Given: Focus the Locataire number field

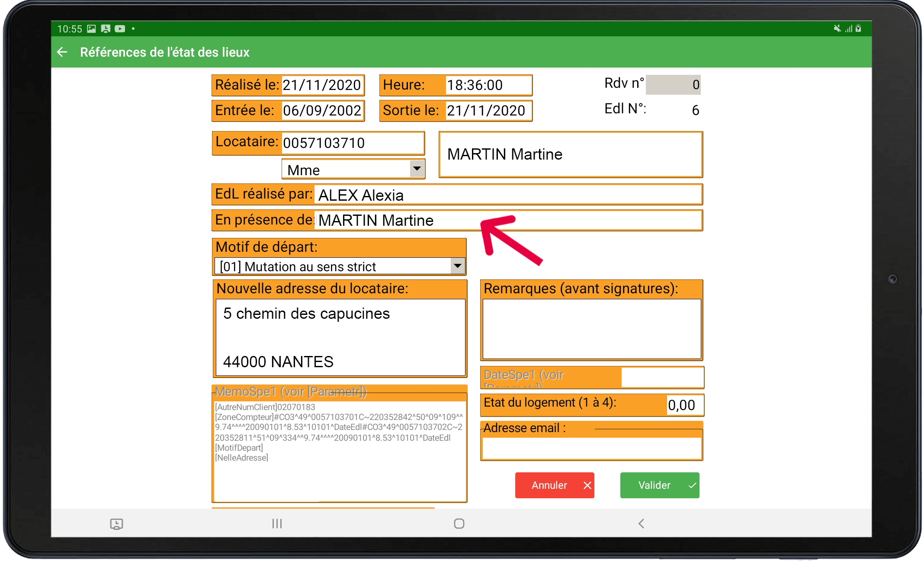Looking at the screenshot, I should [x=352, y=143].
